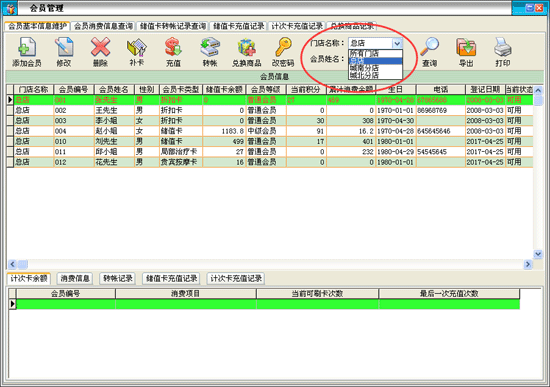Click the app icon in the title bar
The width and height of the screenshot is (550, 387).
tap(10, 8)
